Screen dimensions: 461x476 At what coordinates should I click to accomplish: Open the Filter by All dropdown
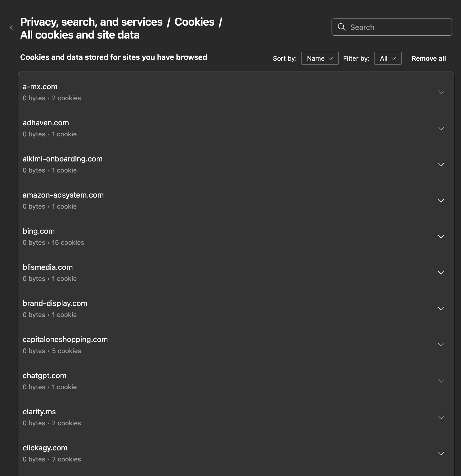tap(387, 58)
